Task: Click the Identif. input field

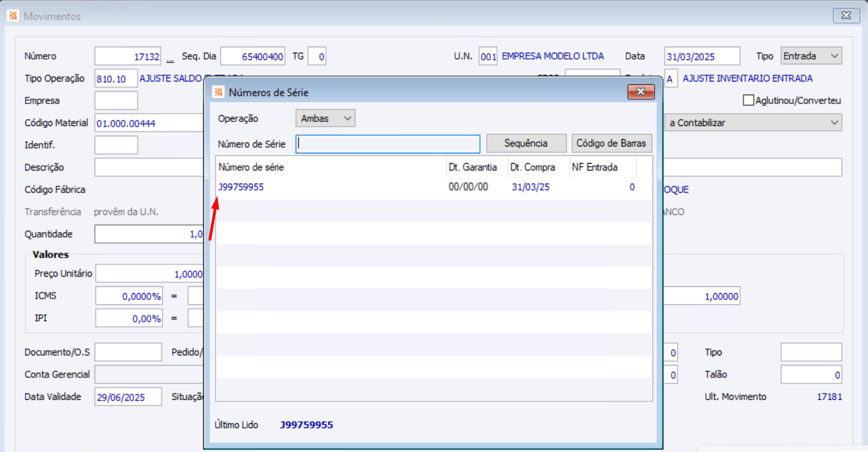Action: [x=116, y=145]
